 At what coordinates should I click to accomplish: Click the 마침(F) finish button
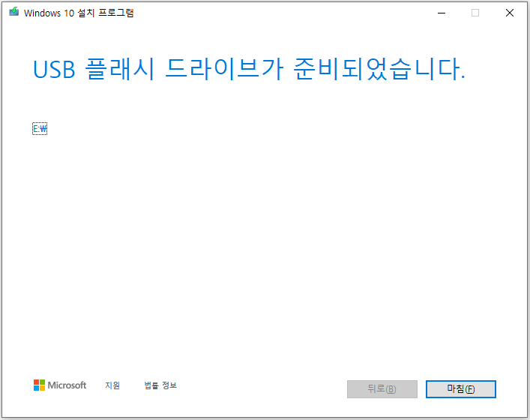pos(461,389)
